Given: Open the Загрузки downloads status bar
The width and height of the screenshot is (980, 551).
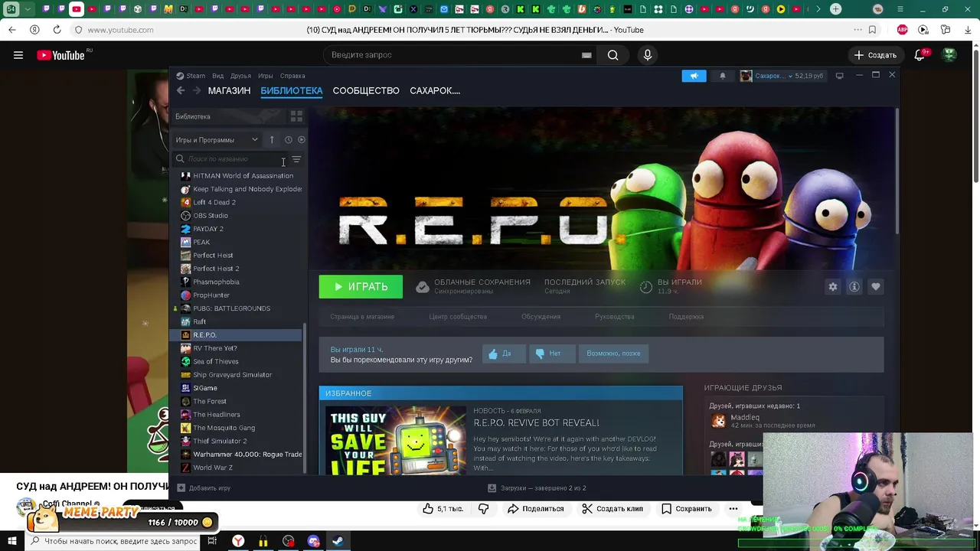Looking at the screenshot, I should point(537,488).
